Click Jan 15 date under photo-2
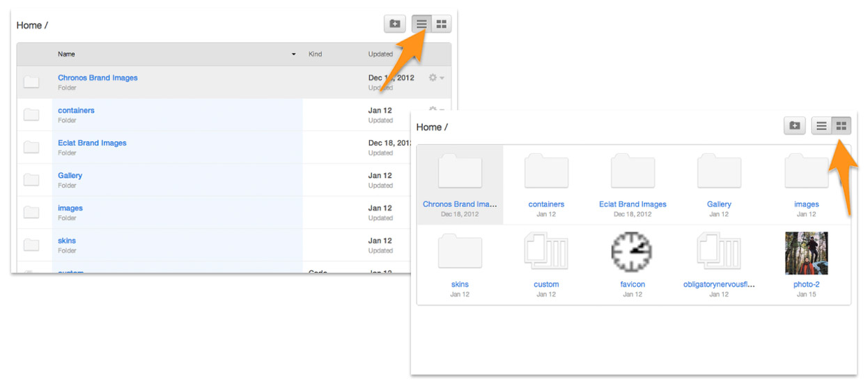 tap(807, 294)
